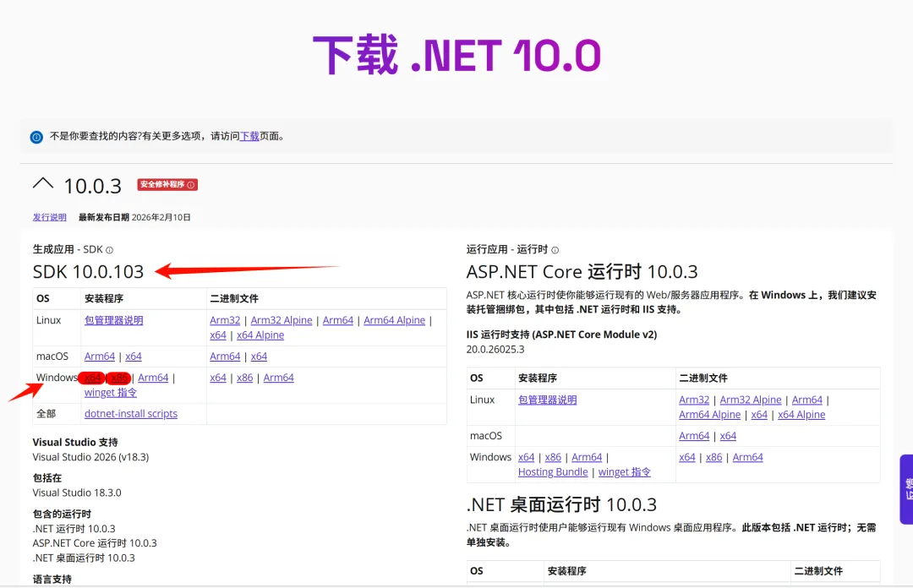Download ASP.NET Core Linux x64 binary

(759, 415)
